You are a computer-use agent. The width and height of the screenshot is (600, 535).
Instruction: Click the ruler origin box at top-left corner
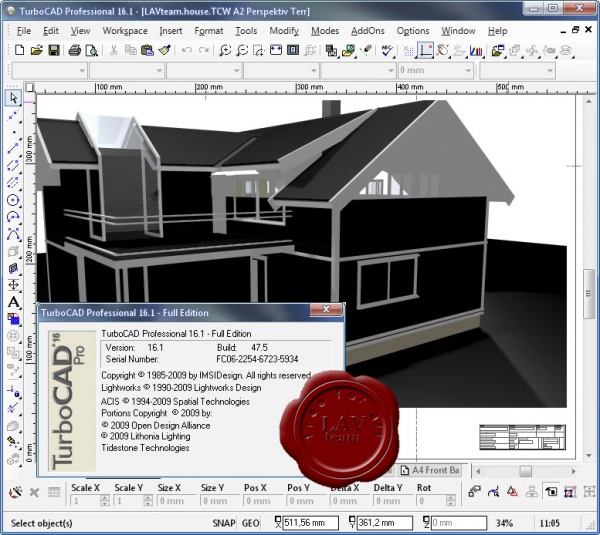coord(29,88)
